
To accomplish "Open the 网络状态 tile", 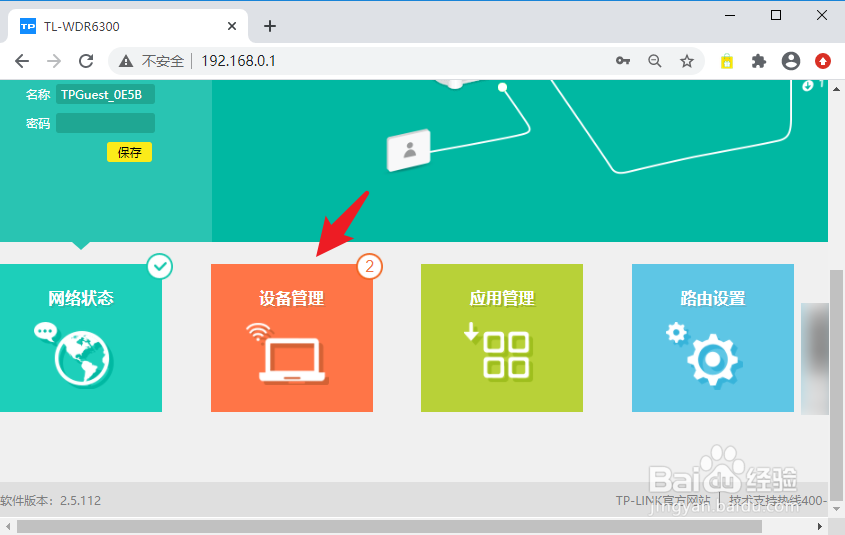I will point(81,338).
